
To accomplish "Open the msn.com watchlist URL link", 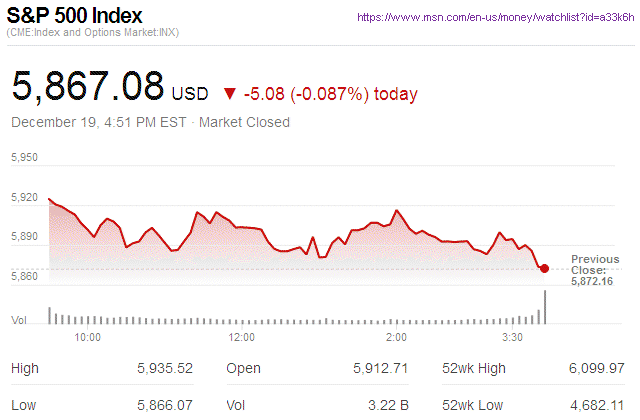I will click(x=493, y=18).
